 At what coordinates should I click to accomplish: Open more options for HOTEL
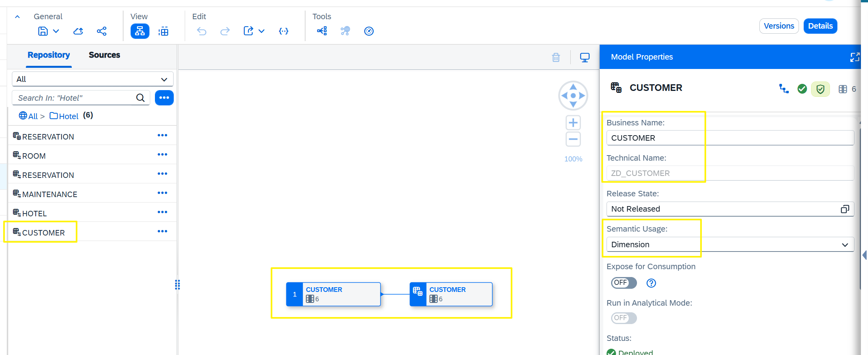[x=162, y=212]
